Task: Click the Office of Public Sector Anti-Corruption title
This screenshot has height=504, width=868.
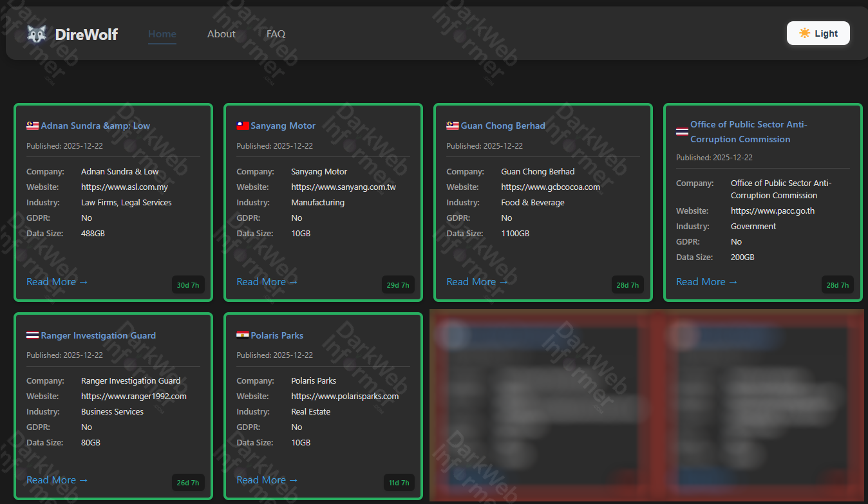Action: tap(748, 131)
